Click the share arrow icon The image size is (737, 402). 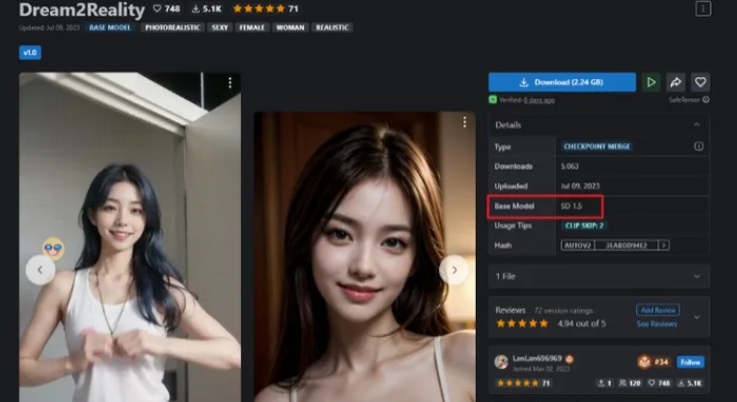click(x=676, y=82)
